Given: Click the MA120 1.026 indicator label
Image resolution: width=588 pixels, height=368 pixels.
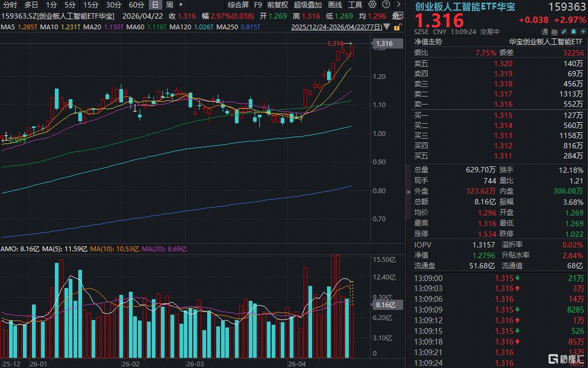Looking at the screenshot, I should (191, 27).
